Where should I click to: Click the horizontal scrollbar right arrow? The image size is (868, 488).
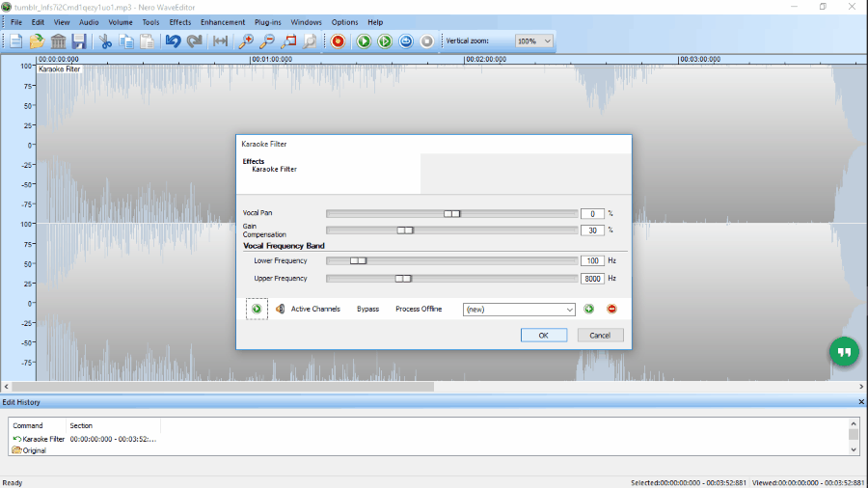[x=861, y=386]
